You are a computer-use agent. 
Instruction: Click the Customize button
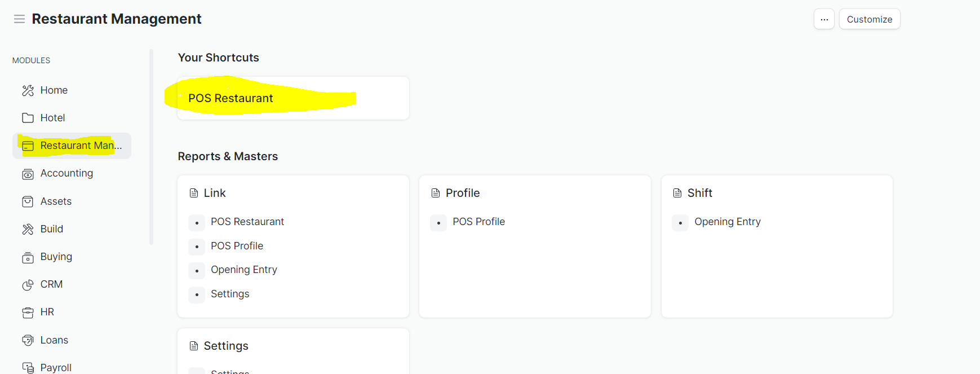click(x=870, y=19)
